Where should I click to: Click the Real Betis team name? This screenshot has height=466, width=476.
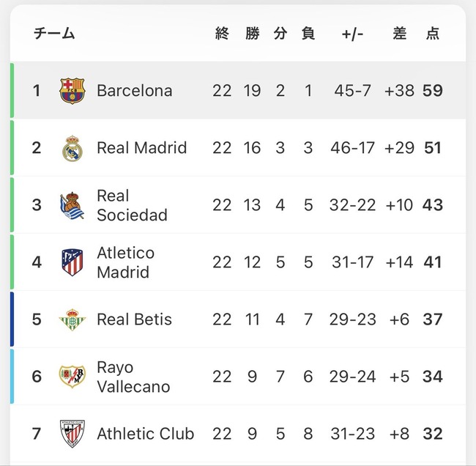(x=134, y=319)
